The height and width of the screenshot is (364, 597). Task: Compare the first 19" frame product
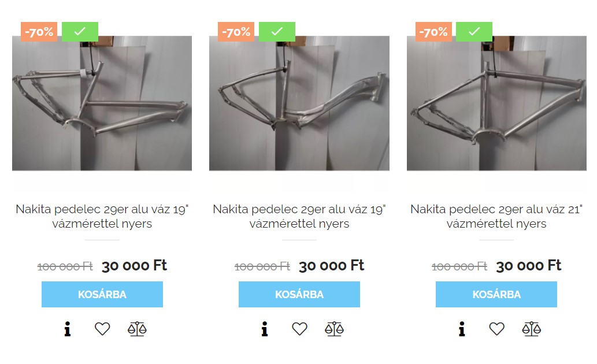137,329
